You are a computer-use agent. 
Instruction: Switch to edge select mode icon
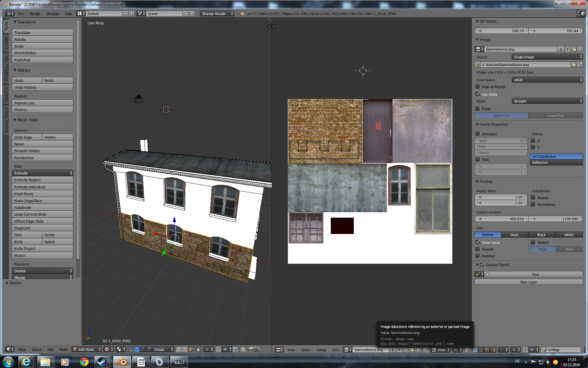pyautogui.click(x=185, y=349)
